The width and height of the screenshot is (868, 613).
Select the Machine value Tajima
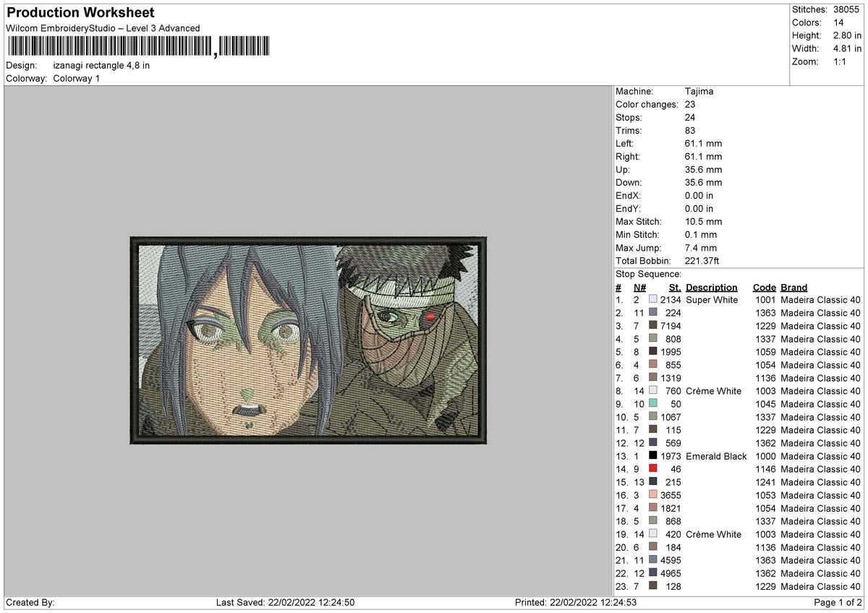[699, 92]
